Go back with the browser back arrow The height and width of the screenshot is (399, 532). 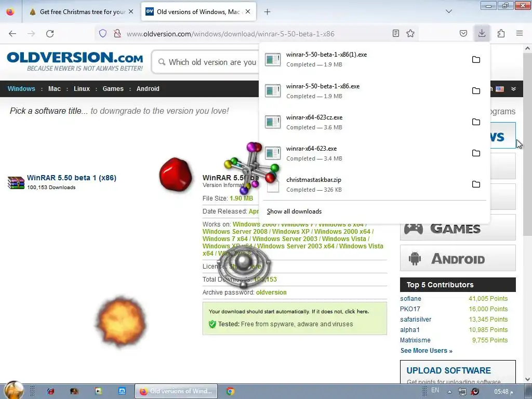click(12, 34)
